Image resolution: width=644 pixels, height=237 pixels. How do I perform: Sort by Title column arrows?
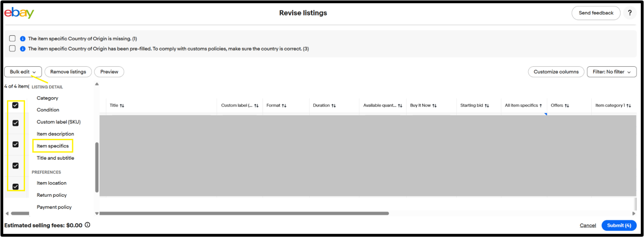click(122, 106)
